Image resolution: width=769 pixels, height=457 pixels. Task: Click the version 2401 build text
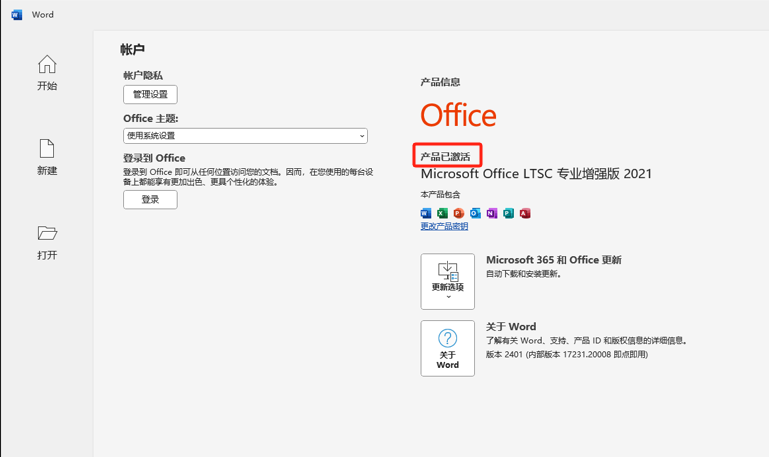click(567, 355)
